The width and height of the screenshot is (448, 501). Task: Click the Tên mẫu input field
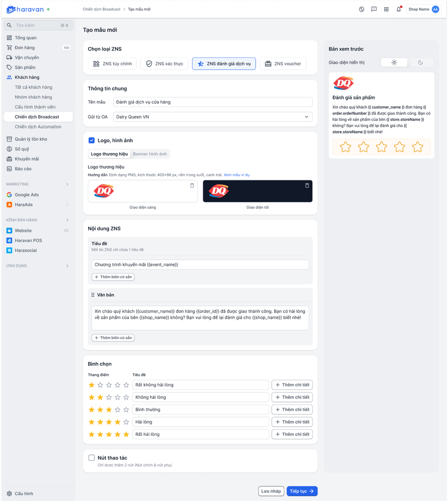[x=212, y=102]
